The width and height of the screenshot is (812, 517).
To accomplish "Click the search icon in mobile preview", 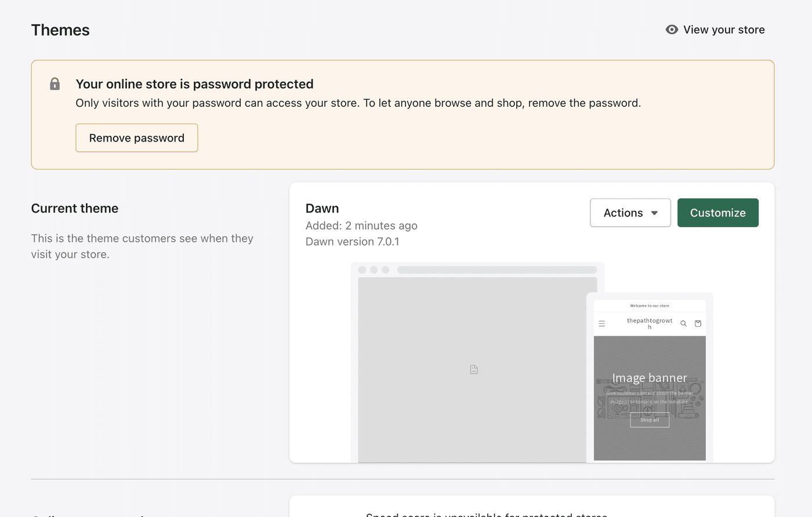I will click(684, 324).
